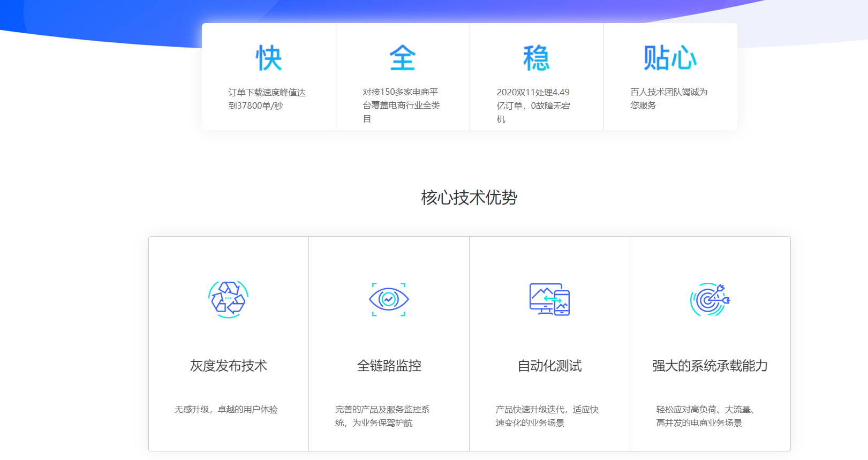Click the 订单下载速度峰值 37800单/秒 text
868x460 pixels.
(267, 99)
